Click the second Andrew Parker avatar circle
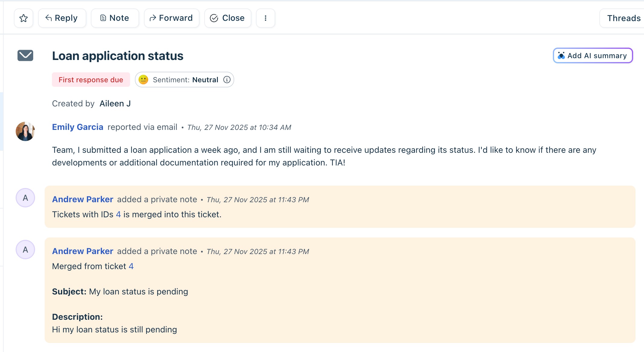This screenshot has height=352, width=644. tap(25, 250)
